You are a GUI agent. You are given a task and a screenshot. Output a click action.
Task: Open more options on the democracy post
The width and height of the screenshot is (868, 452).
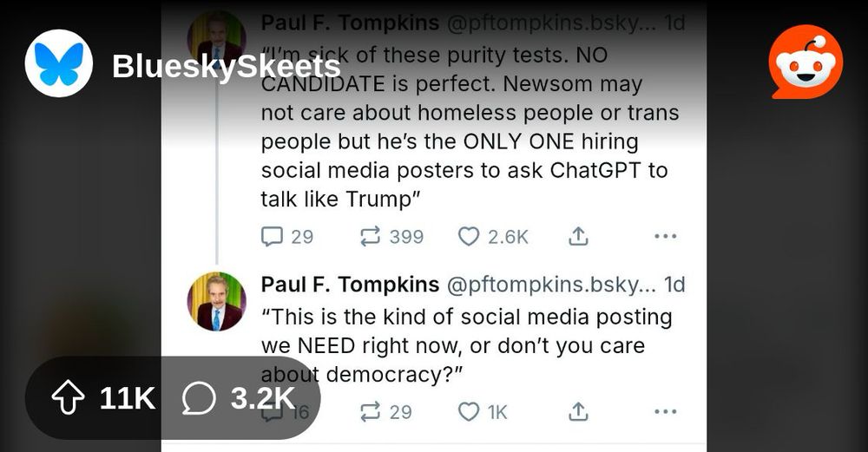point(665,411)
